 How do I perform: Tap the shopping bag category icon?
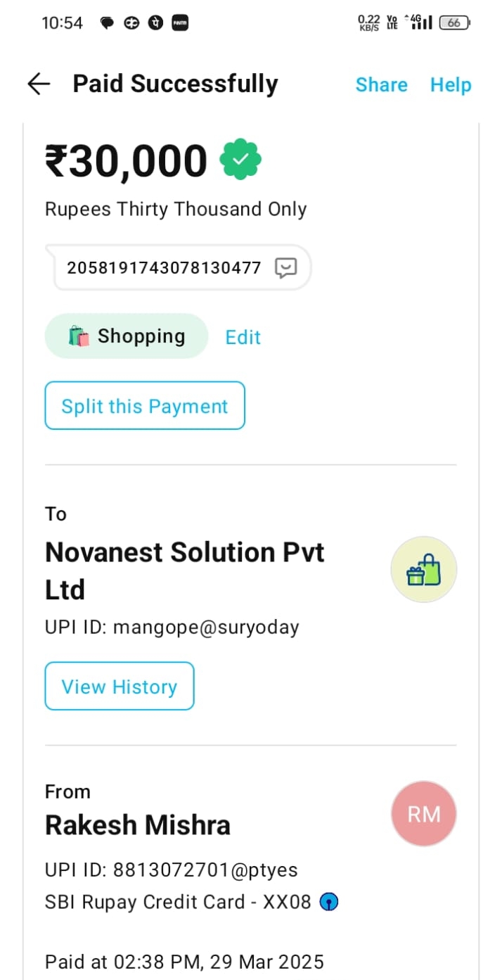tap(79, 336)
